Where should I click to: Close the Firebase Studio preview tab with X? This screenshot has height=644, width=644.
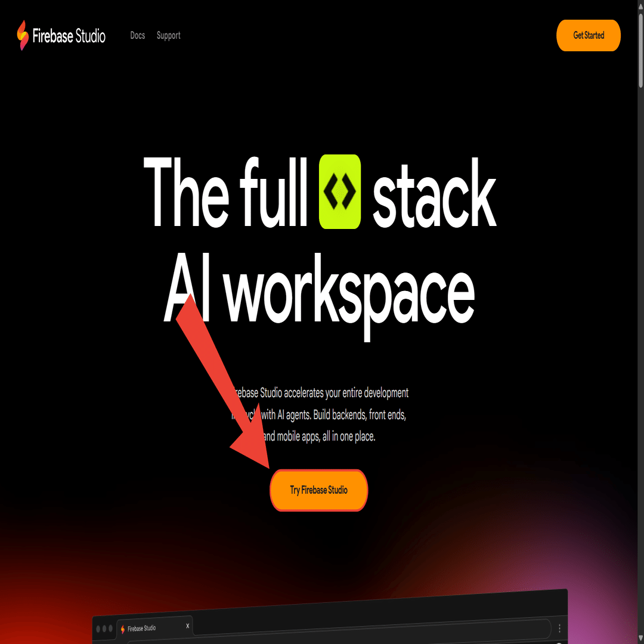tap(188, 626)
